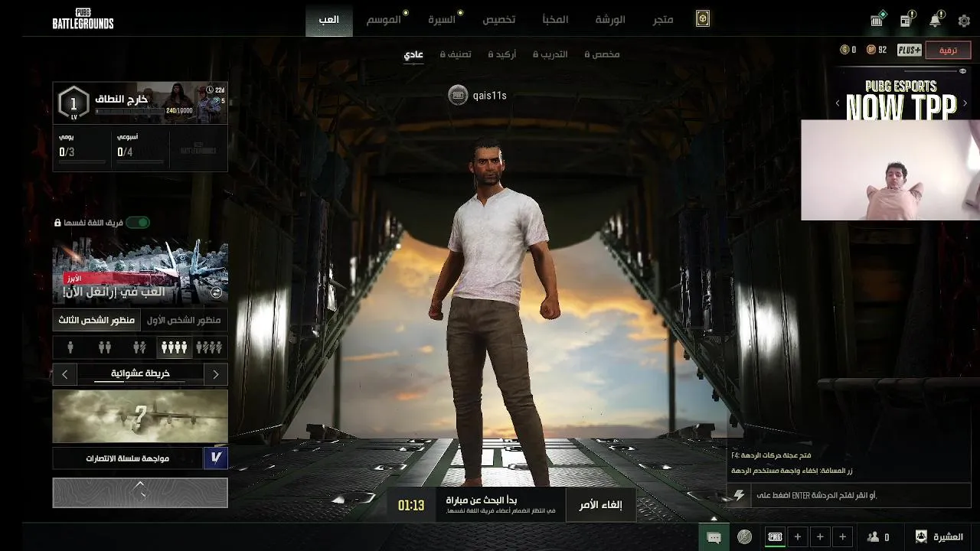Click the voice mute circle icon
The width and height of the screenshot is (980, 551).
click(x=744, y=537)
